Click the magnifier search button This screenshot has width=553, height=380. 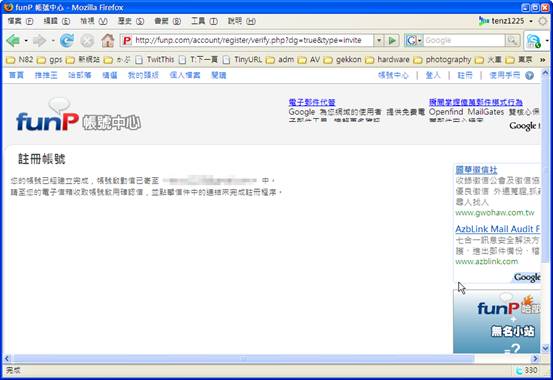[x=512, y=41]
